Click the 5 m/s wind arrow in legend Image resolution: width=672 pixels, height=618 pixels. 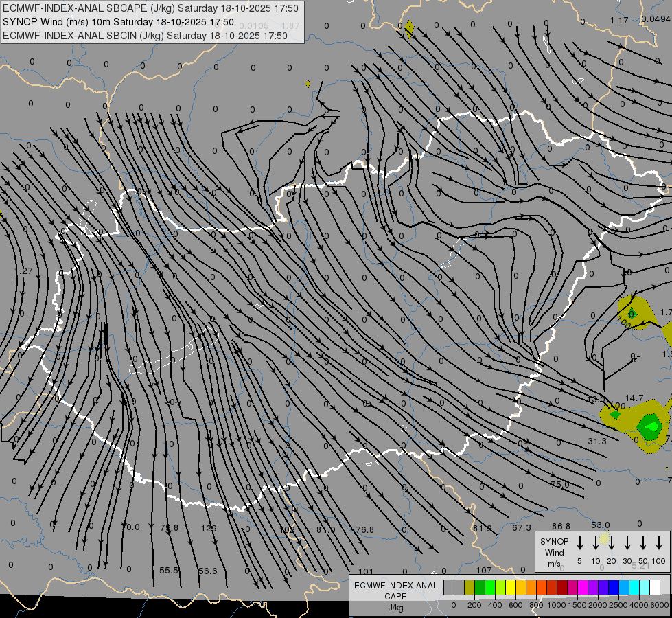tap(579, 543)
